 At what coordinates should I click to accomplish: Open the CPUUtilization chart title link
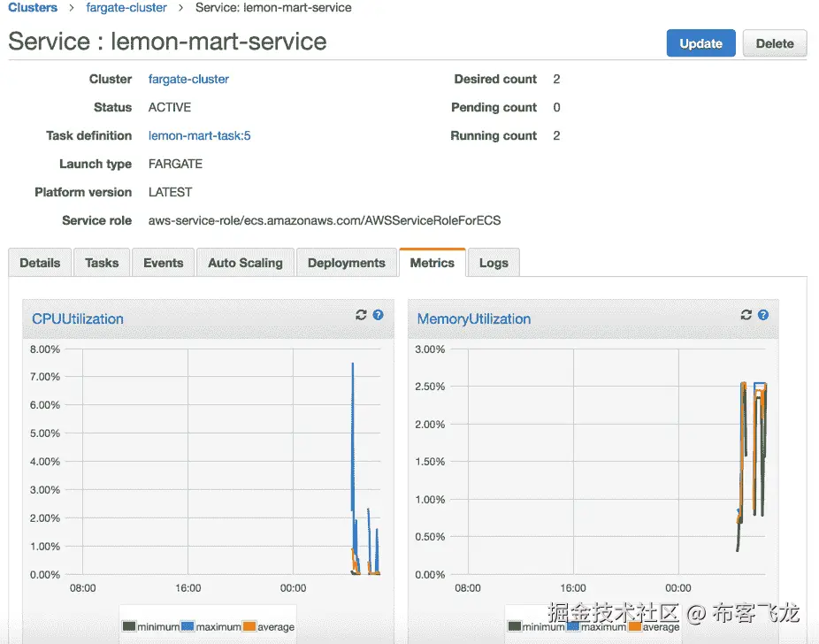click(78, 318)
